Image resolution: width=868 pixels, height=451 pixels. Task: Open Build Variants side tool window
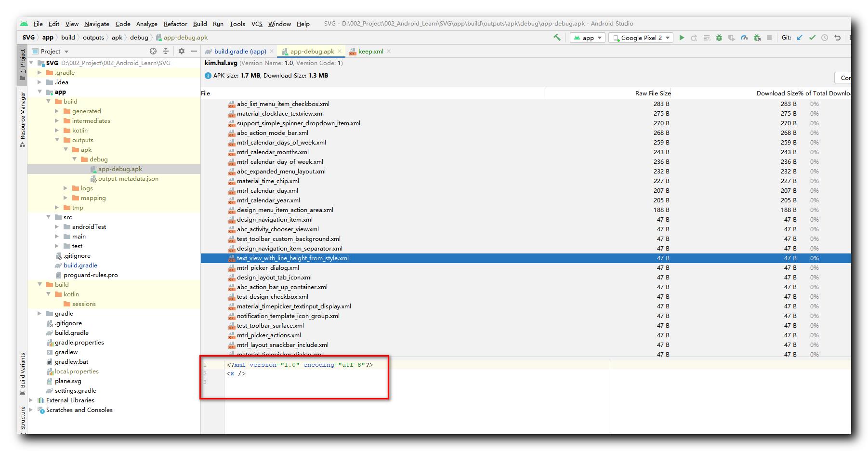22,374
